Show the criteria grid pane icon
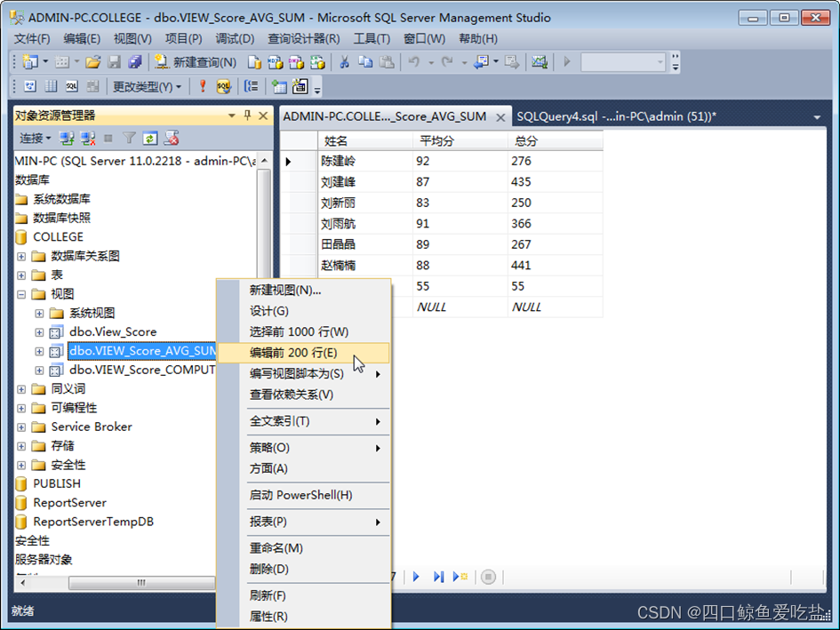The width and height of the screenshot is (840, 630). tap(51, 86)
